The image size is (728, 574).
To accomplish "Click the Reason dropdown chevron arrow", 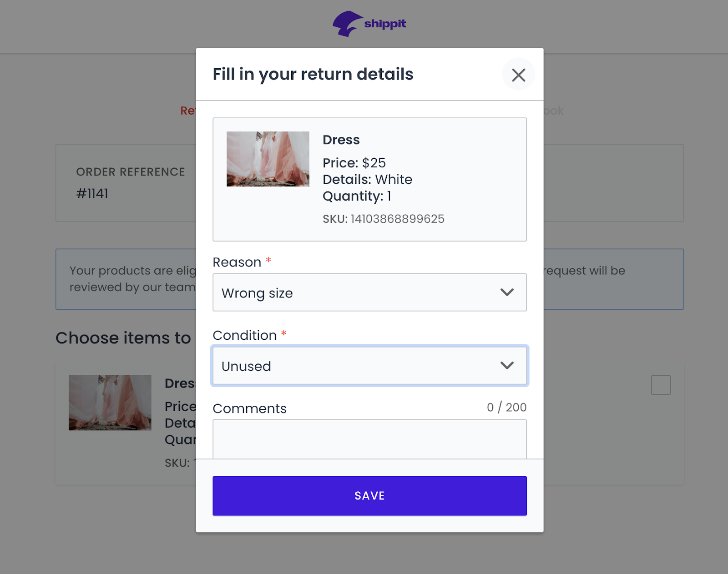I will [x=507, y=292].
